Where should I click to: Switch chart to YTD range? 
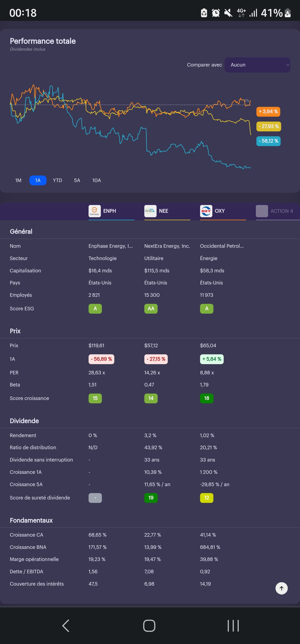coord(57,180)
